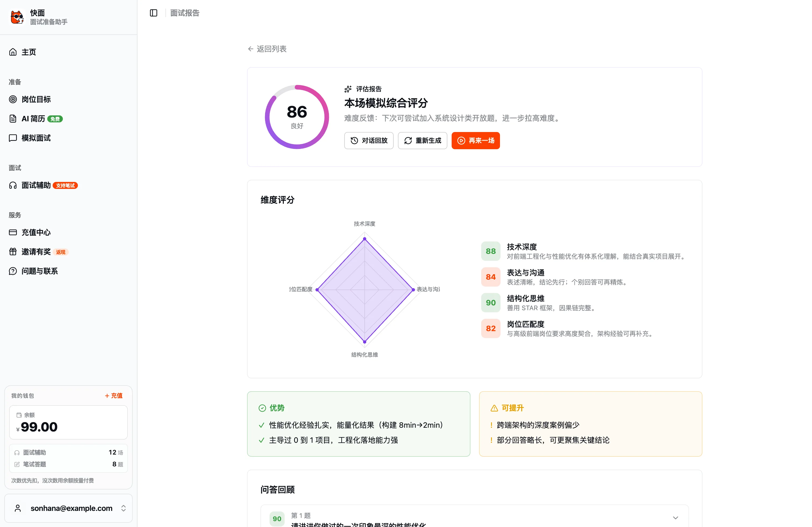The height and width of the screenshot is (527, 812).
Task: Click the 表达与沟通 point on radar chart
Action: tap(414, 290)
